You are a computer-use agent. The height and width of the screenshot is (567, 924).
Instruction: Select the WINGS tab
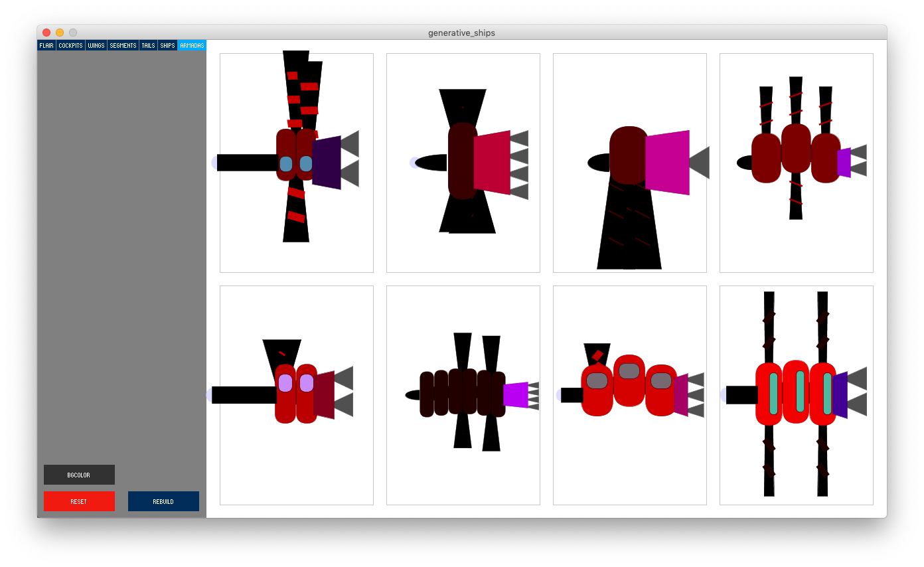(x=96, y=45)
